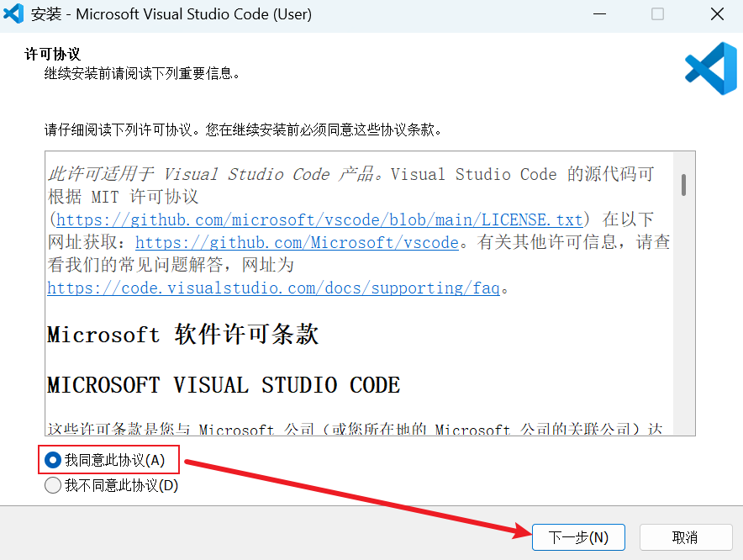Minimize the setup window
This screenshot has width=743, height=560.
click(599, 14)
